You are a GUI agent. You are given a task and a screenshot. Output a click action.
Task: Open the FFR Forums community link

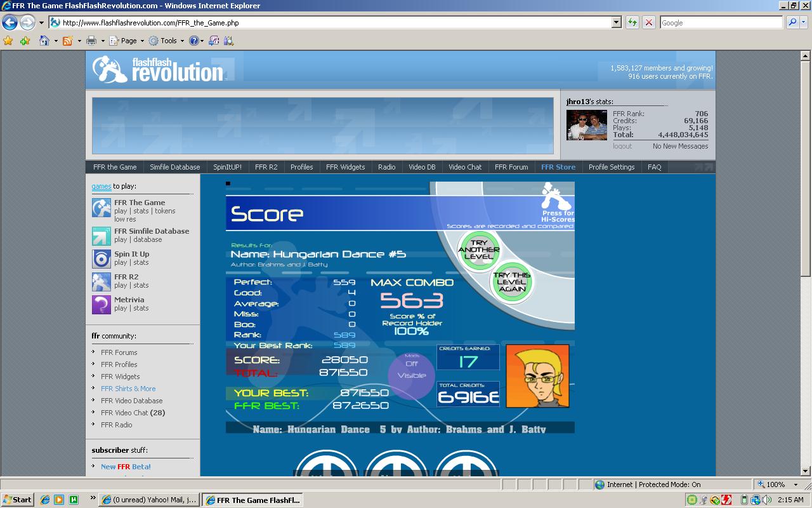coord(119,352)
